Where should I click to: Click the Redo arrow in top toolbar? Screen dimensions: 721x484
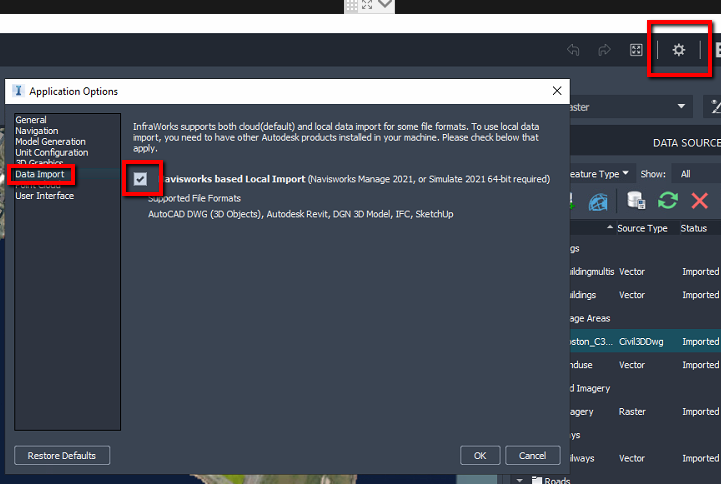(604, 50)
